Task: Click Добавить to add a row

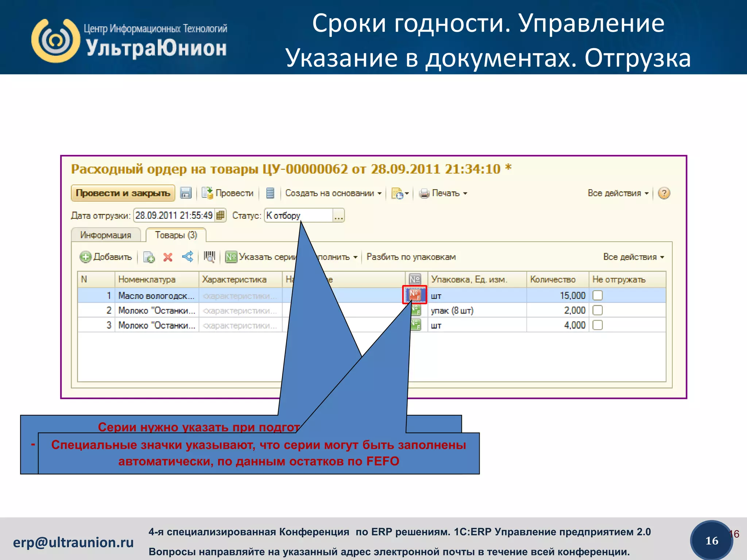Action: click(x=106, y=257)
